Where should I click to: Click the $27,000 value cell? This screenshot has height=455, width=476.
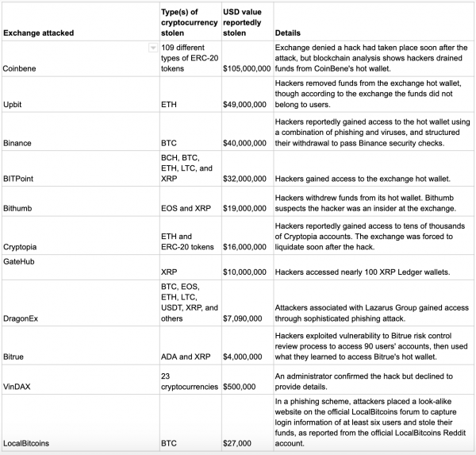pos(248,422)
